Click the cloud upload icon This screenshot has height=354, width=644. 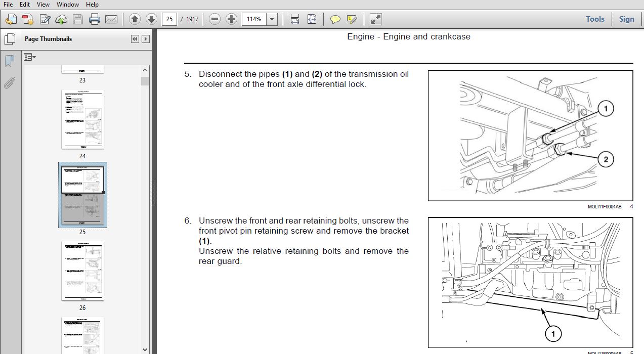click(x=61, y=19)
